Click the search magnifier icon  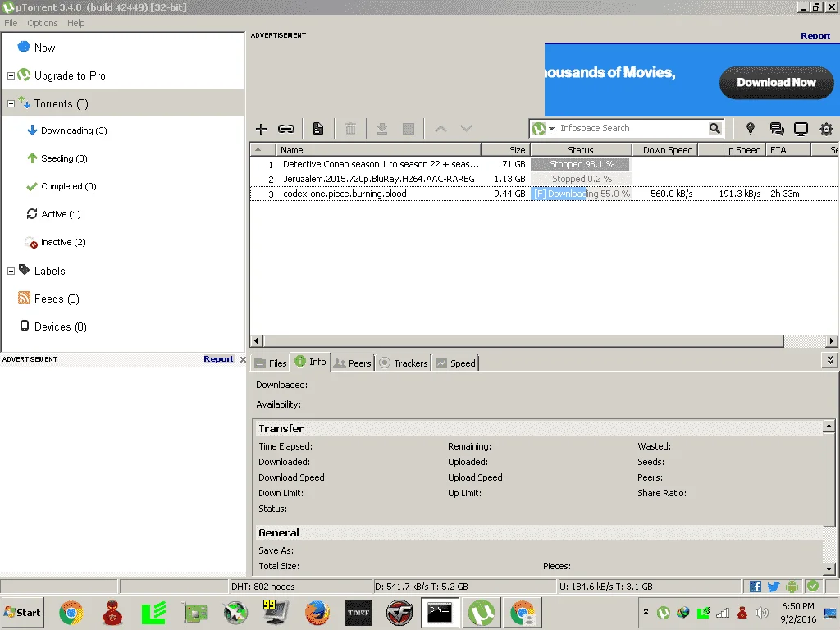[x=714, y=128]
